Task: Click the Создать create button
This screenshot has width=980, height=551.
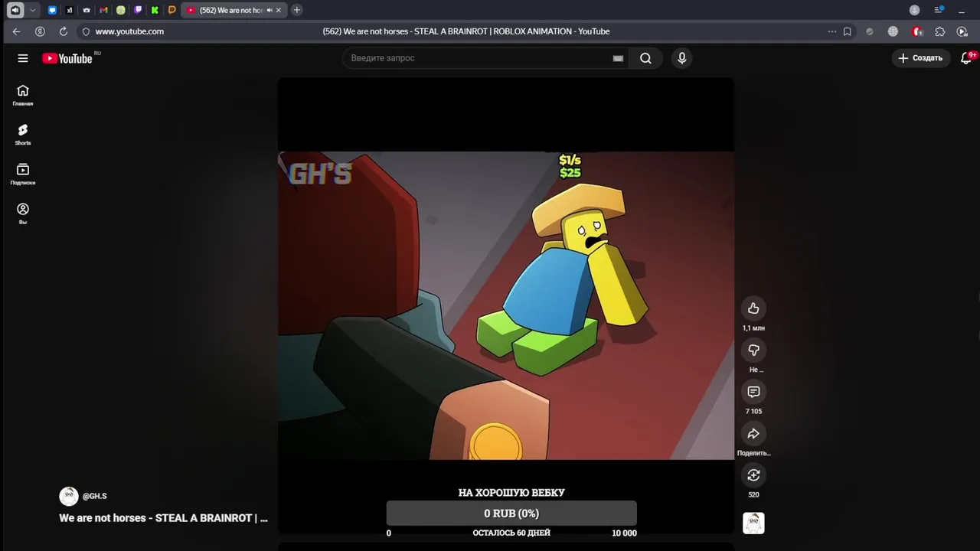Action: click(x=920, y=58)
